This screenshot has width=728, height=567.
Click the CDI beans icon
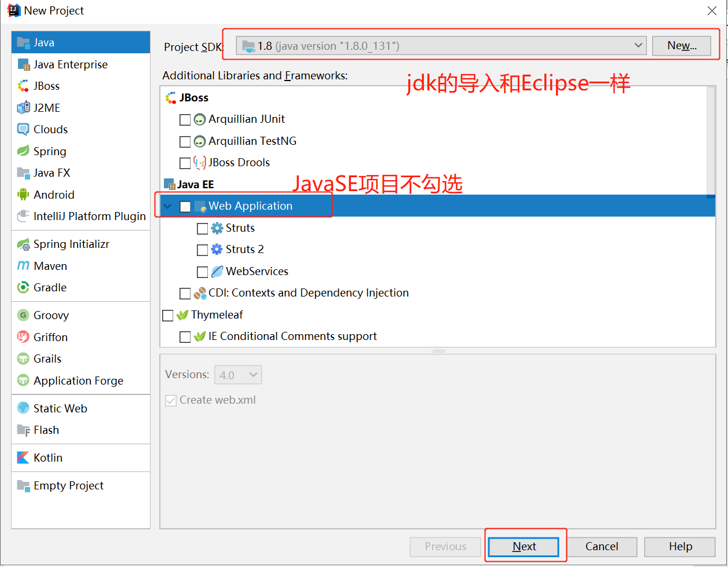click(x=200, y=293)
